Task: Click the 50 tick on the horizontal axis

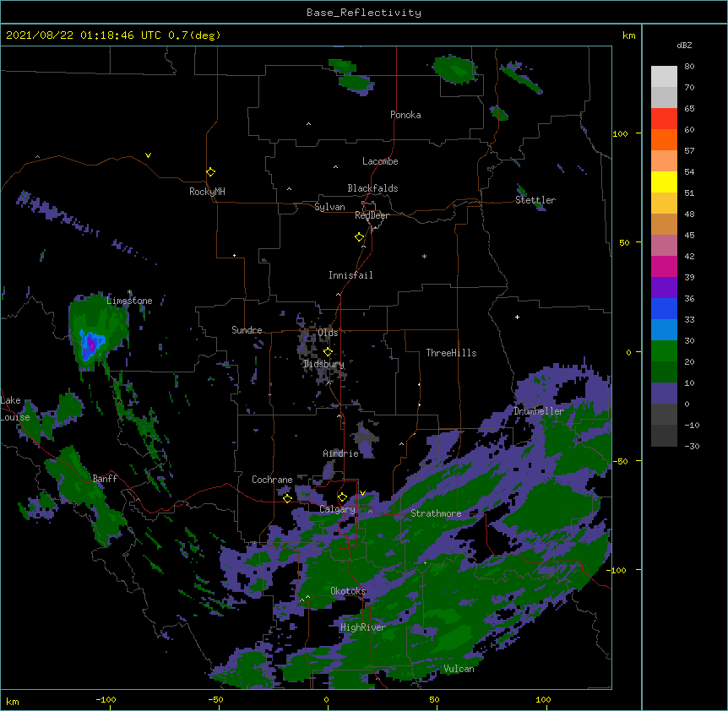Action: tap(434, 699)
